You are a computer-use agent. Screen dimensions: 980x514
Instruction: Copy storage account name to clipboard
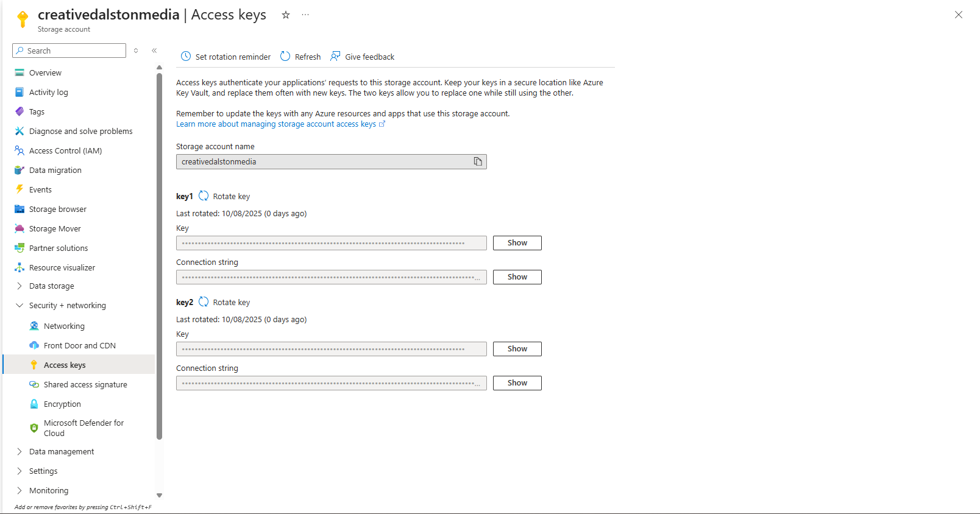(478, 161)
